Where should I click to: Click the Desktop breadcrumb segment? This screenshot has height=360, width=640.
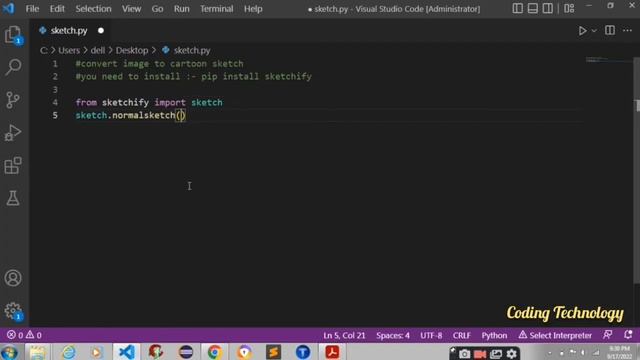[132, 50]
